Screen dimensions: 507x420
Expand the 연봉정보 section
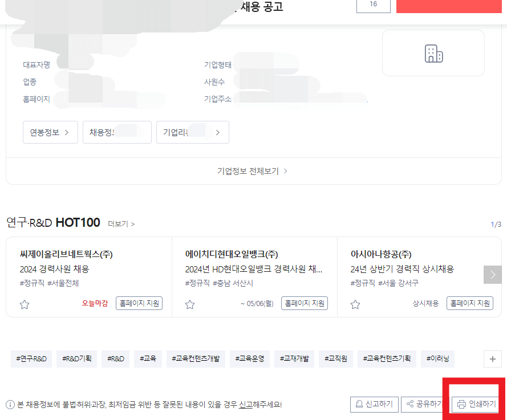tap(50, 132)
